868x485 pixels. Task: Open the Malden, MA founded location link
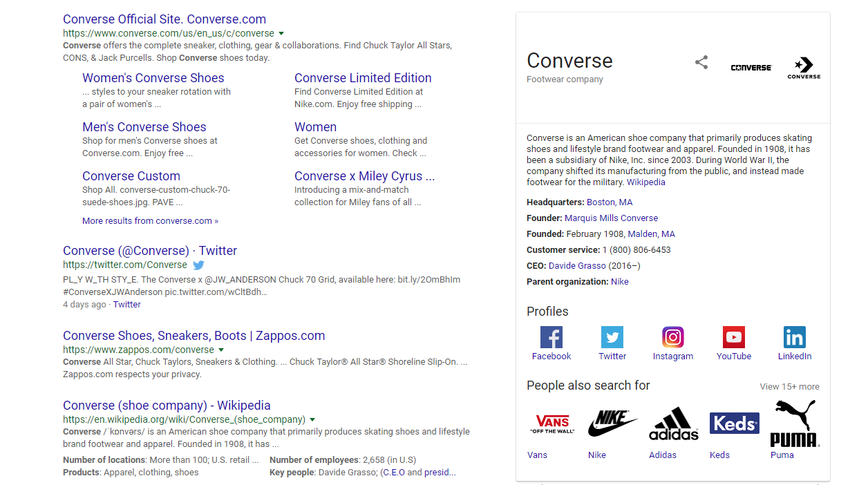click(x=651, y=234)
